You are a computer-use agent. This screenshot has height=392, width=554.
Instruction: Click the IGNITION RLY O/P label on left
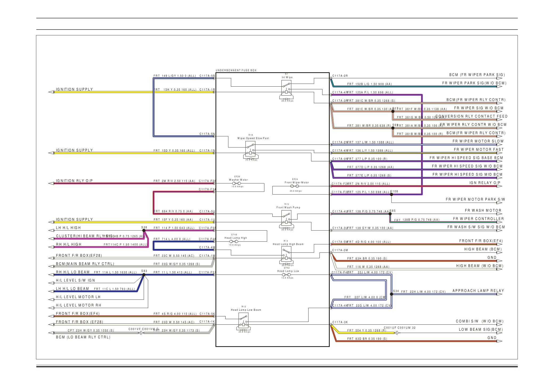74,181
